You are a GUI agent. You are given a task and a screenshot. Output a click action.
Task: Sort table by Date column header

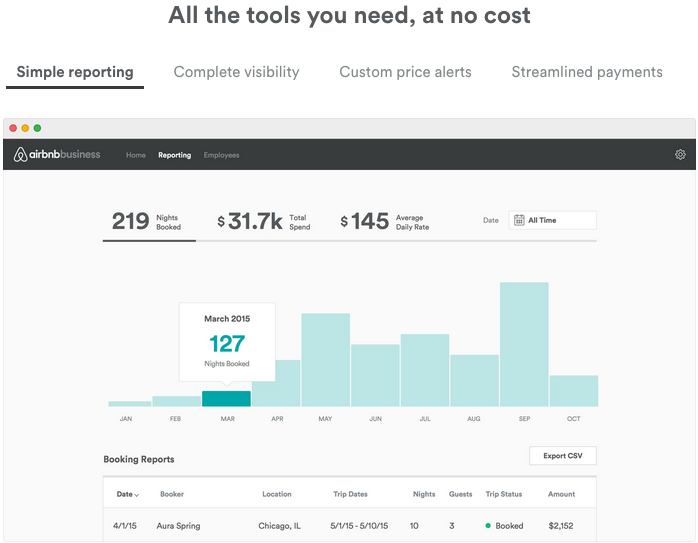click(x=128, y=494)
